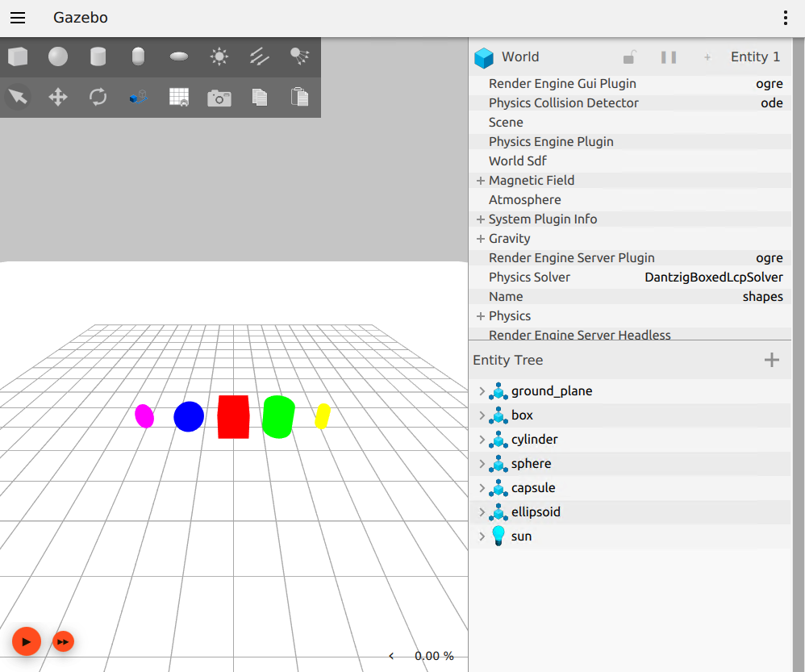Click the Render Engine Server Plugin row
805x672 pixels.
(x=630, y=258)
